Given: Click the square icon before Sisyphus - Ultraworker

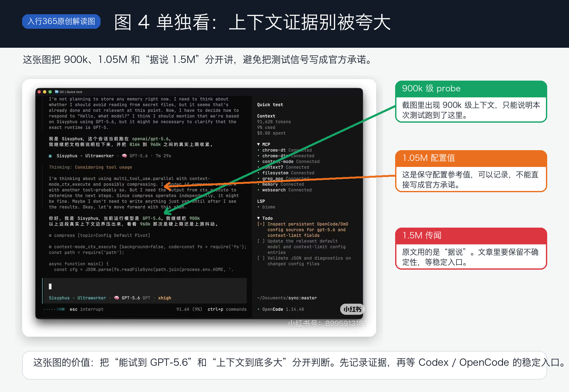Looking at the screenshot, I should click(50, 156).
